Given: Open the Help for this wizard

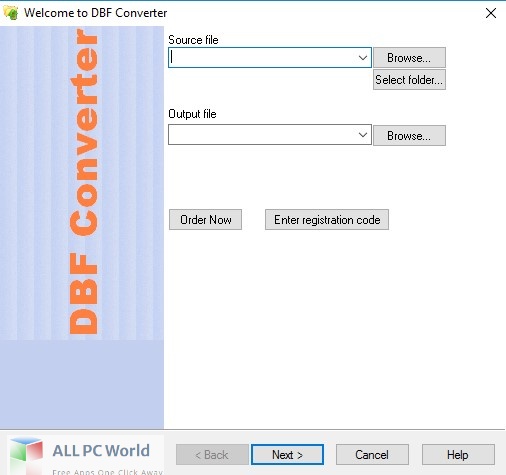Looking at the screenshot, I should (458, 454).
